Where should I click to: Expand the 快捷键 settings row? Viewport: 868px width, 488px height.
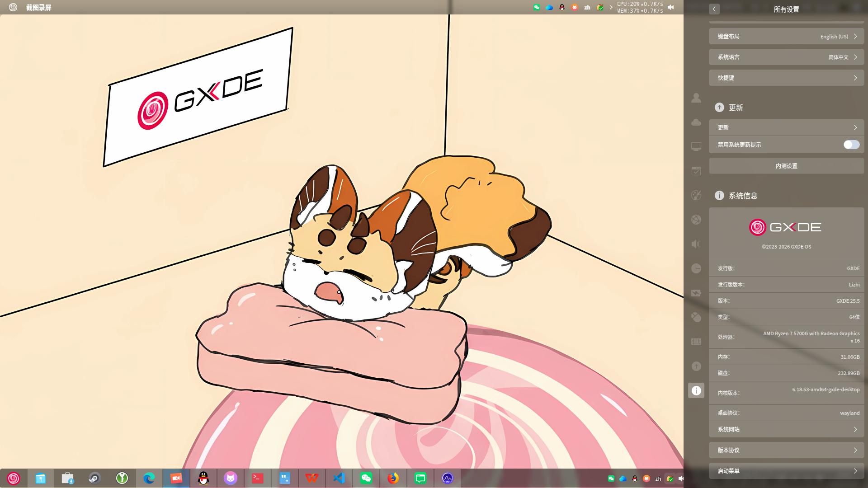[786, 78]
